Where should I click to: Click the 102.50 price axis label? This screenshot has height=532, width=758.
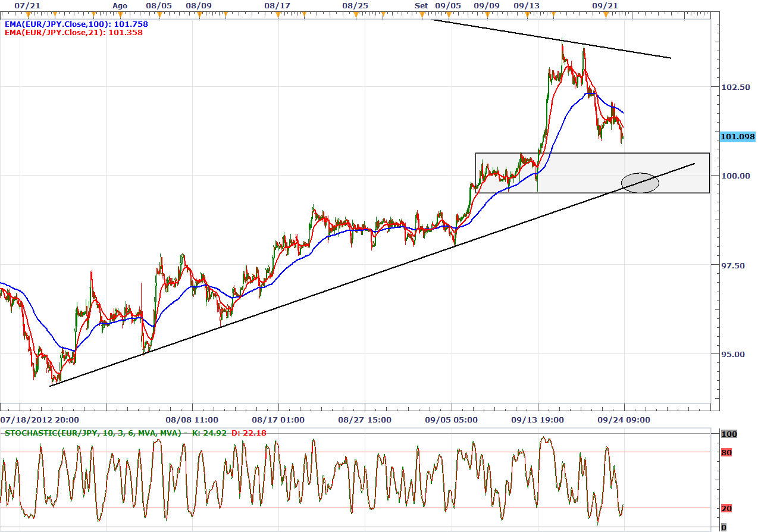tap(735, 87)
